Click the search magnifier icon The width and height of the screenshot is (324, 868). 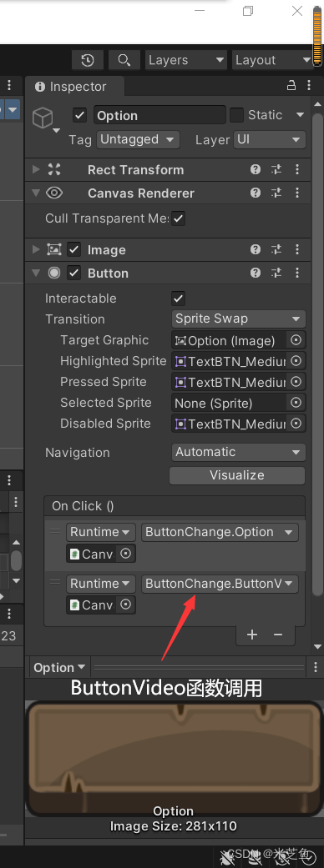(x=124, y=60)
